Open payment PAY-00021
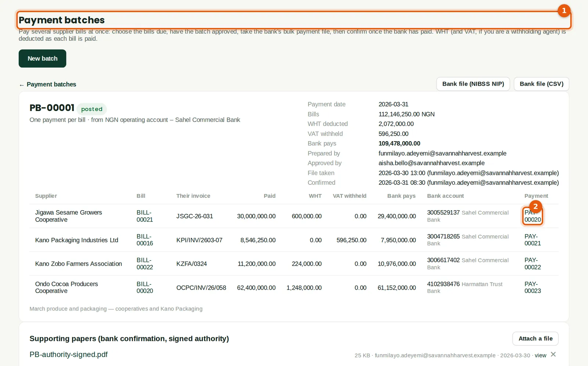The width and height of the screenshot is (588, 366). click(533, 240)
